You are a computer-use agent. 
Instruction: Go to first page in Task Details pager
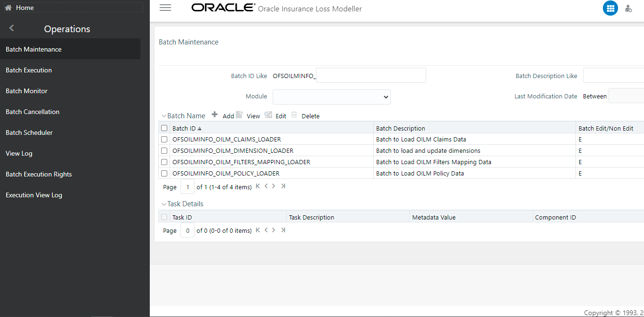258,230
